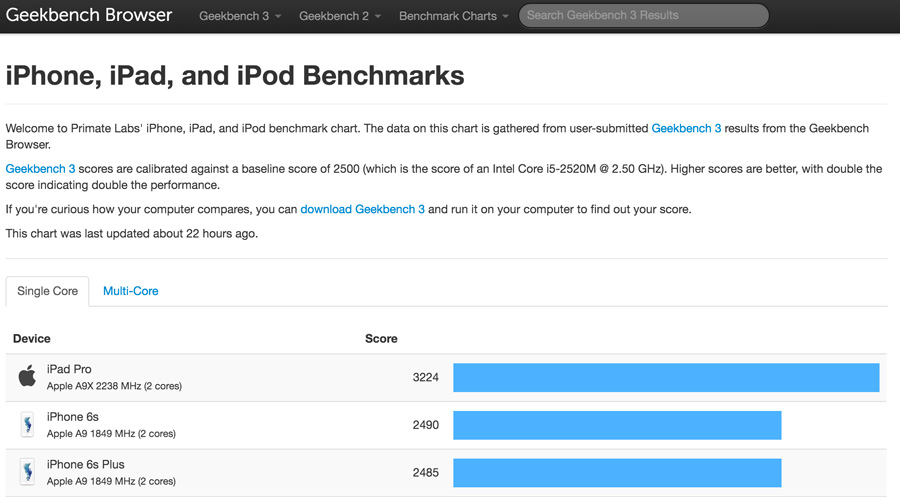Open the Benchmark Charts dropdown menu
Image resolution: width=900 pixels, height=497 pixels.
click(x=454, y=16)
